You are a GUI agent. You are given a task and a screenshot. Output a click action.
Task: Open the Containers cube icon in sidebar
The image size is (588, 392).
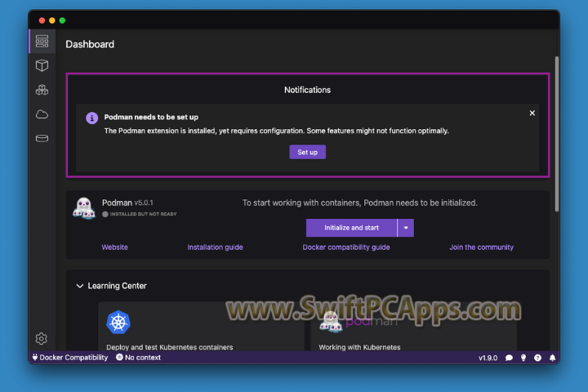click(x=42, y=65)
